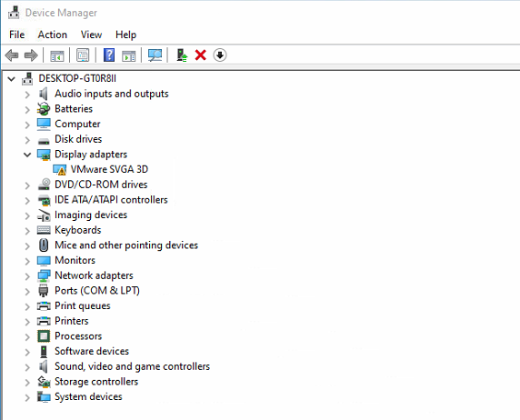Screen dimensions: 520x420
Task: Open the Help menu
Action: tap(125, 35)
